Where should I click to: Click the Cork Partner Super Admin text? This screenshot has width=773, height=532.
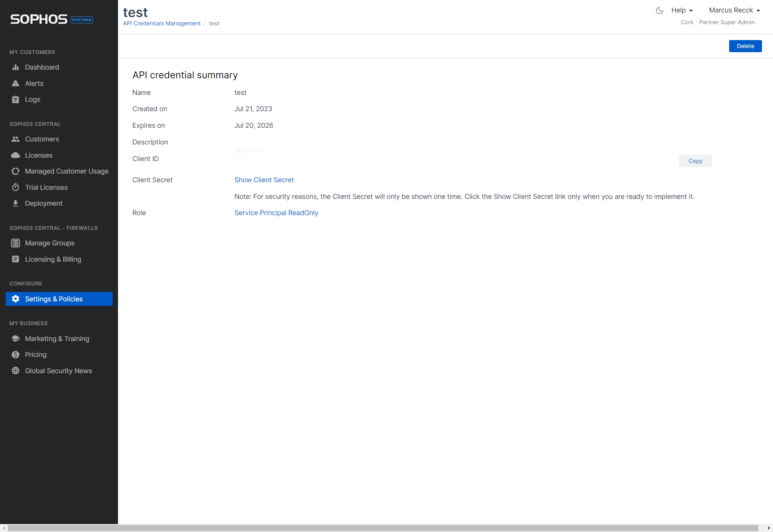pos(718,22)
